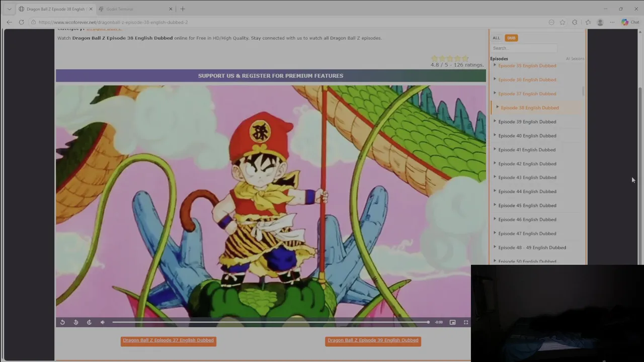Click the Episodes heading in sidebar

[x=499, y=59]
